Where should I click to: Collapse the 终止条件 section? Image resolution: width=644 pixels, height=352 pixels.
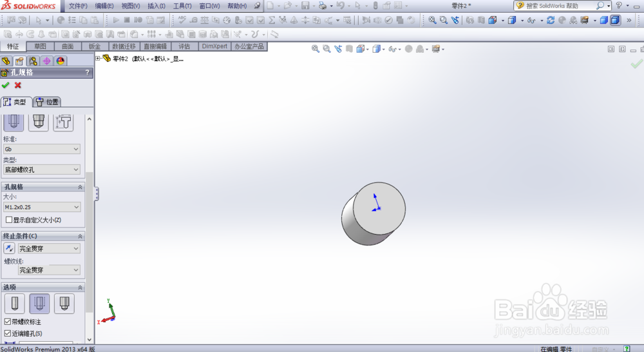pos(80,236)
